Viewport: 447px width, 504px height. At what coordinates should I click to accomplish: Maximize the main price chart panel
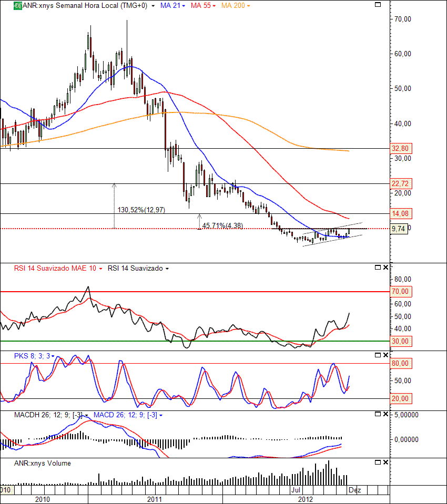378,5
